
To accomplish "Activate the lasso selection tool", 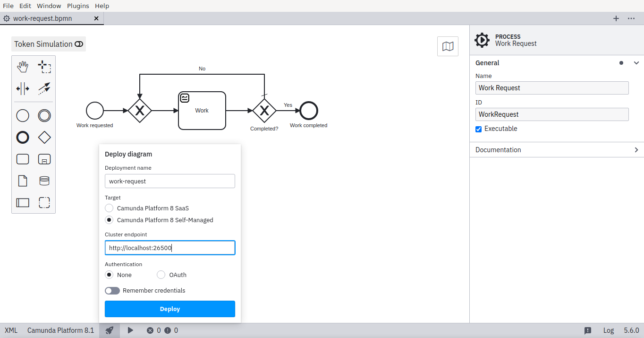I will coord(44,67).
